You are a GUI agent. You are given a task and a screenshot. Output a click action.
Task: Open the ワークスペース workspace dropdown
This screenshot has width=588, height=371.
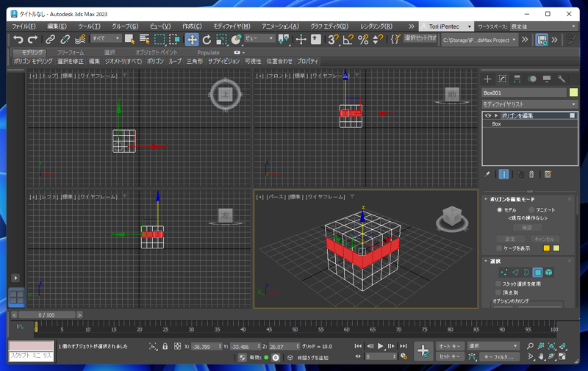544,26
